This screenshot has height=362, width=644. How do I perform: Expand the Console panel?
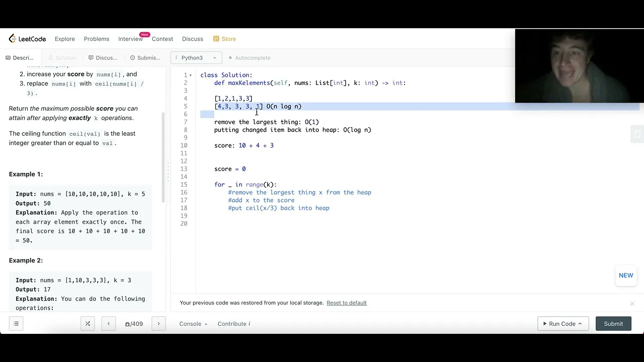tap(193, 324)
